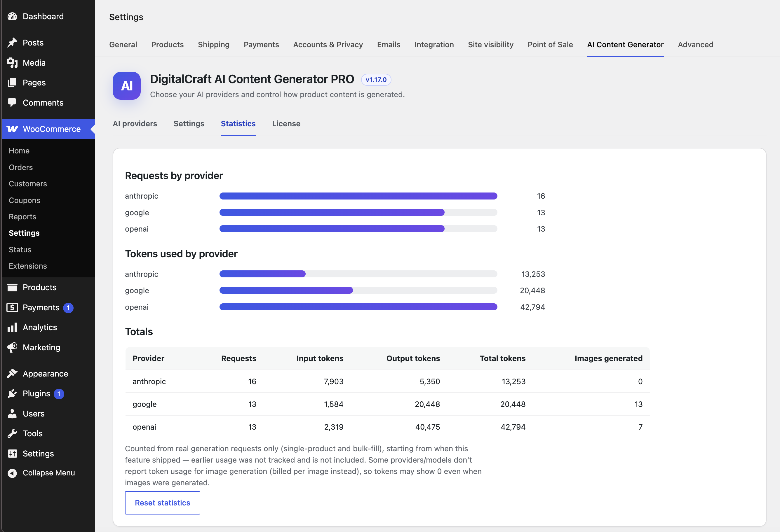The height and width of the screenshot is (532, 780).
Task: Click the Collapse Menu arrow icon
Action: pos(13,473)
